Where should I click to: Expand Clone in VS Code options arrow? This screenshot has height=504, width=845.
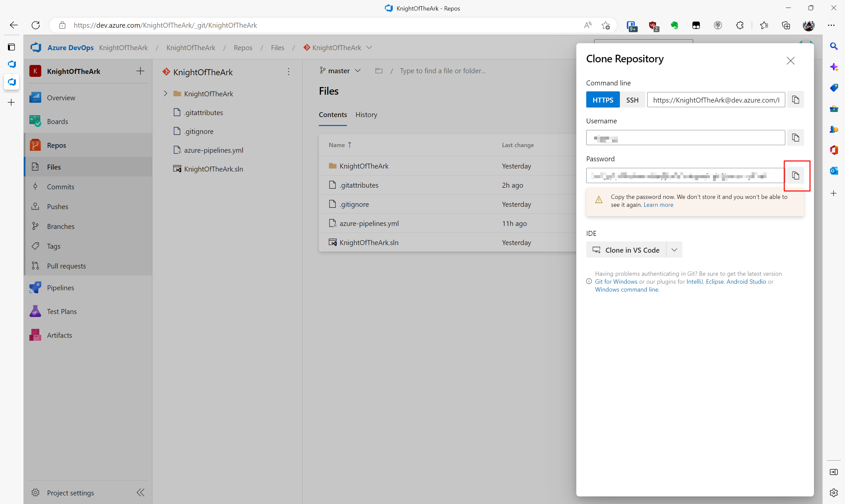(674, 250)
